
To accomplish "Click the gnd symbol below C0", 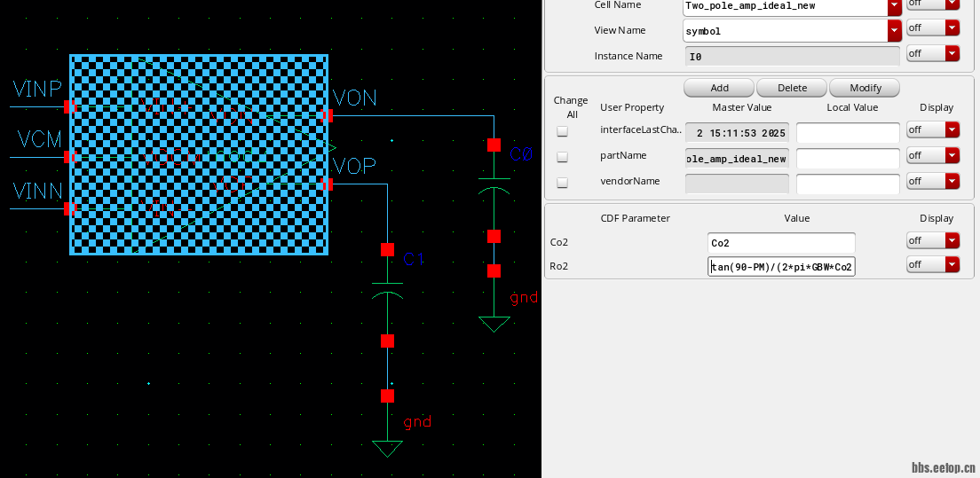I will click(494, 322).
